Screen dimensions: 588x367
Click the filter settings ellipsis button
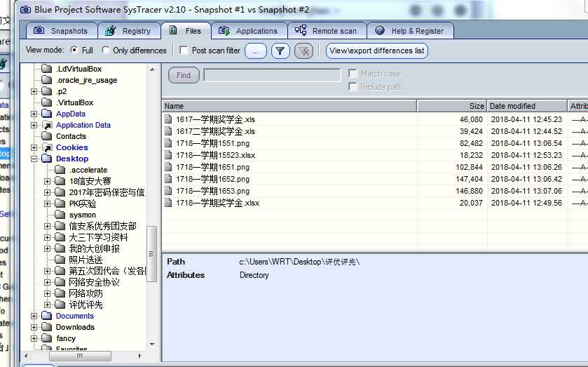click(x=255, y=51)
